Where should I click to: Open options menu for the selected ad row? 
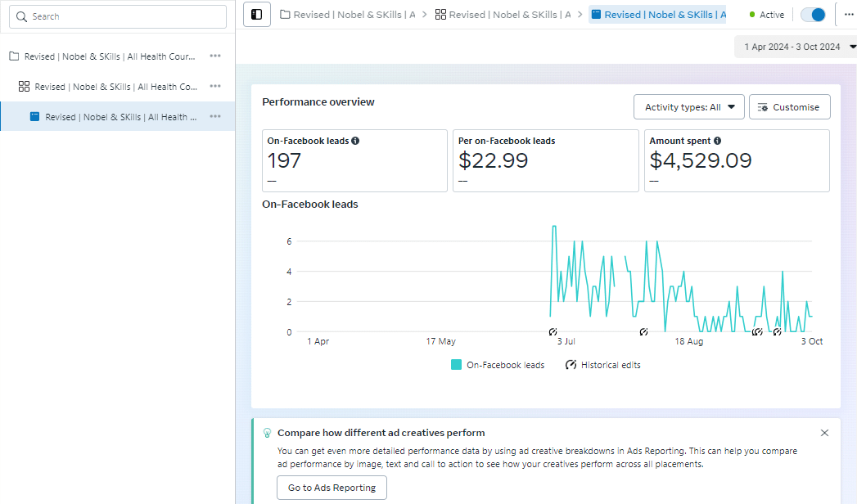tap(215, 117)
